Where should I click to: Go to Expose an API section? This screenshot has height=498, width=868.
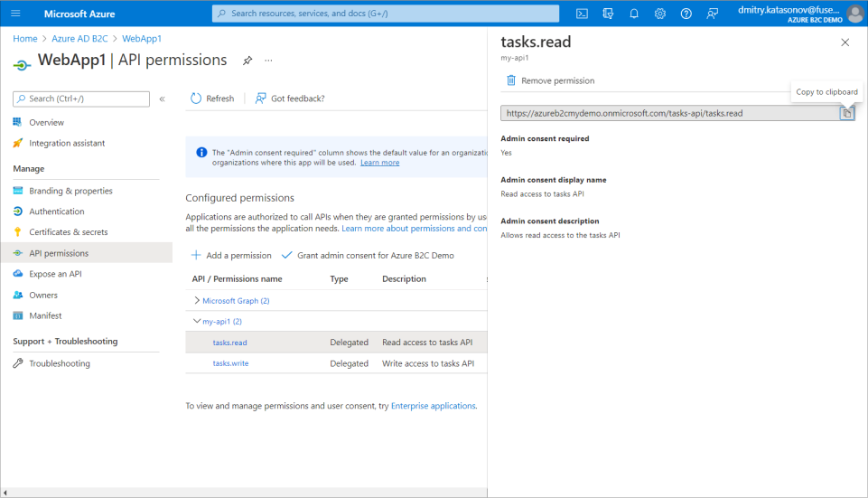tap(55, 274)
